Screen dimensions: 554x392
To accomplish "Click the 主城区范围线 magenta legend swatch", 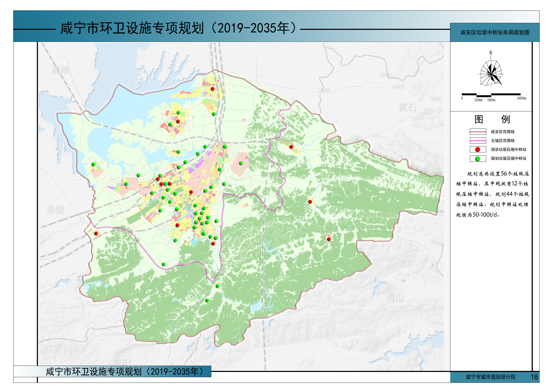I will [478, 140].
